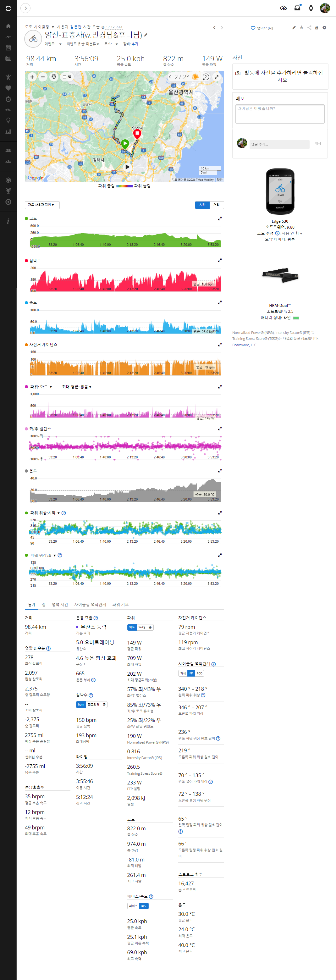Like the activity with heart icon

coord(253,28)
